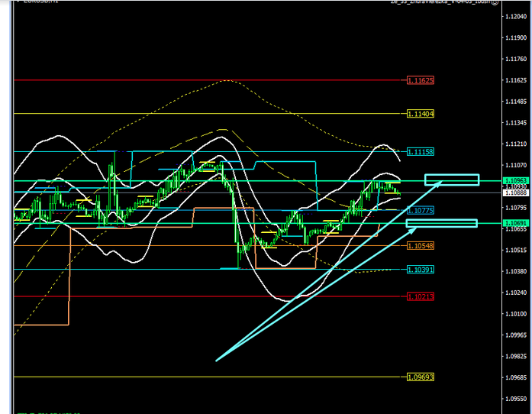
Task: Select the blue 1.10775 level label
Action: (x=420, y=210)
